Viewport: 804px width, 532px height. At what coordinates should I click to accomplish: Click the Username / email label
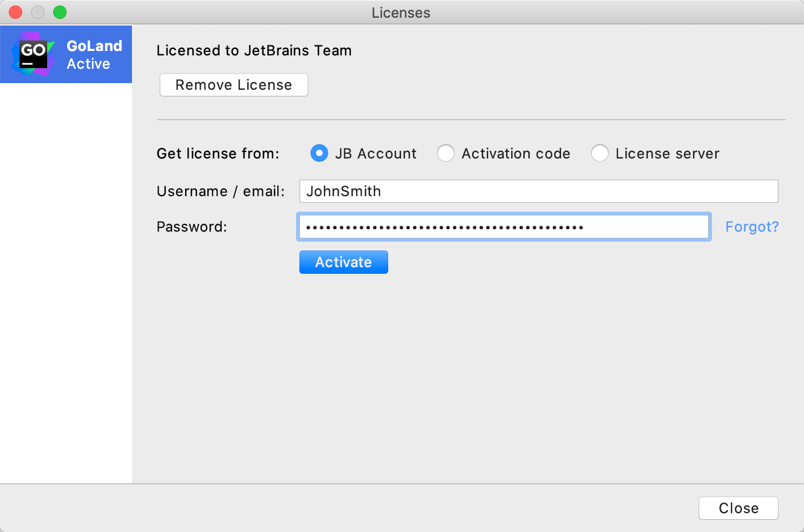(x=221, y=191)
